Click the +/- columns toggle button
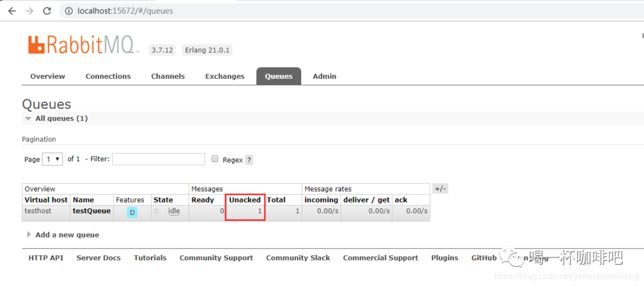This screenshot has height=286, width=644. [440, 189]
